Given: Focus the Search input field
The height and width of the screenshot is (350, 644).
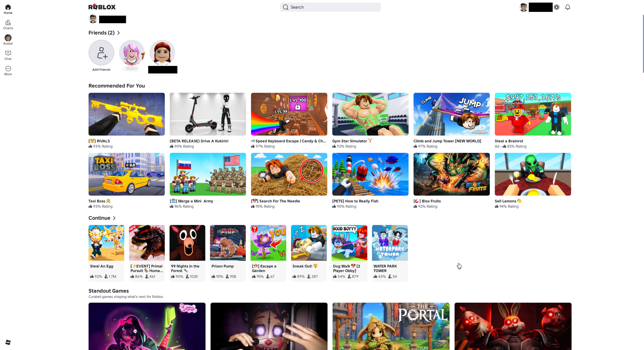Looking at the screenshot, I should click(x=330, y=7).
